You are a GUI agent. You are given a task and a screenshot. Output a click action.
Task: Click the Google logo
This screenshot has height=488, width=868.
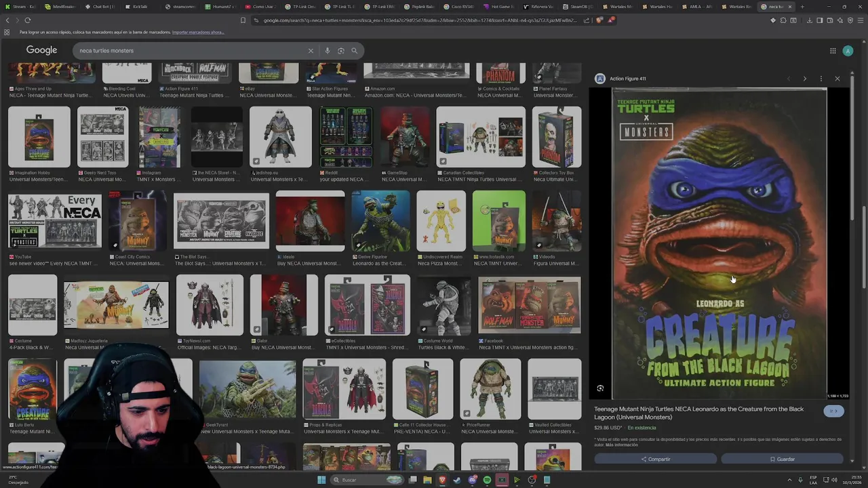(41, 50)
